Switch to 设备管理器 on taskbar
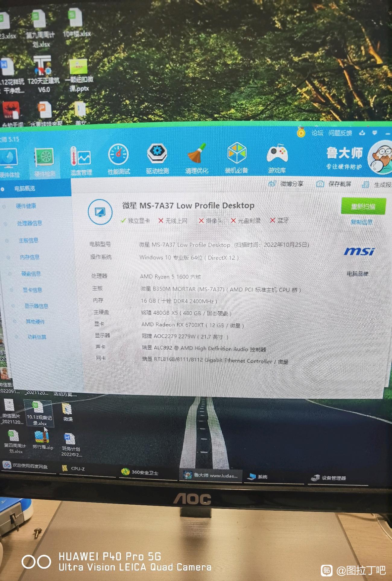The width and height of the screenshot is (392, 581). [338, 478]
